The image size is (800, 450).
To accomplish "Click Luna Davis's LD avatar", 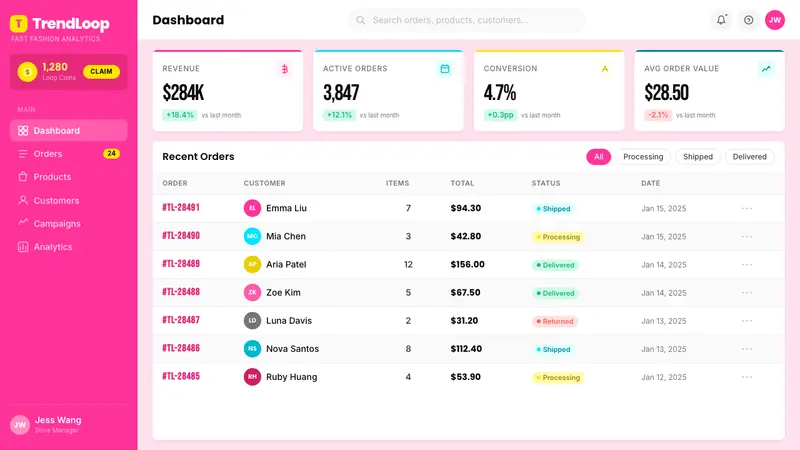I will tap(252, 320).
